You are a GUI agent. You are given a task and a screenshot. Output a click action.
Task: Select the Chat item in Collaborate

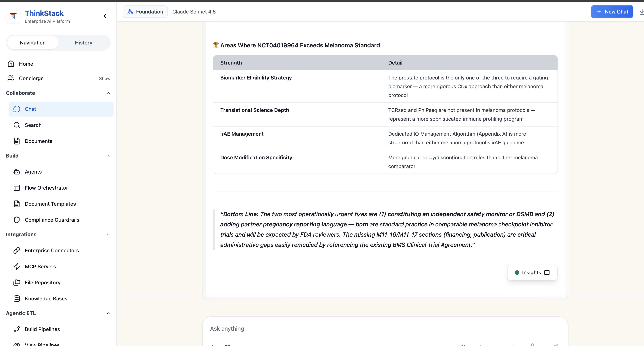(x=61, y=109)
